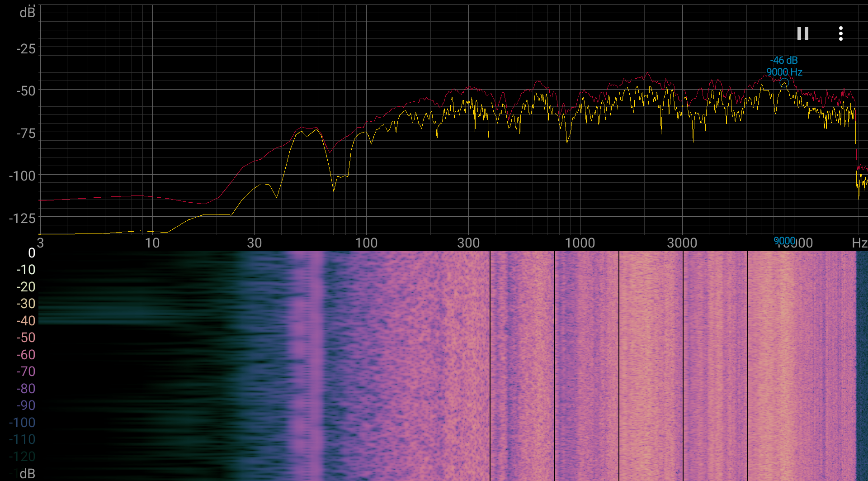868x481 pixels.
Task: Click the '1000' frequency axis label
Action: pyautogui.click(x=580, y=243)
